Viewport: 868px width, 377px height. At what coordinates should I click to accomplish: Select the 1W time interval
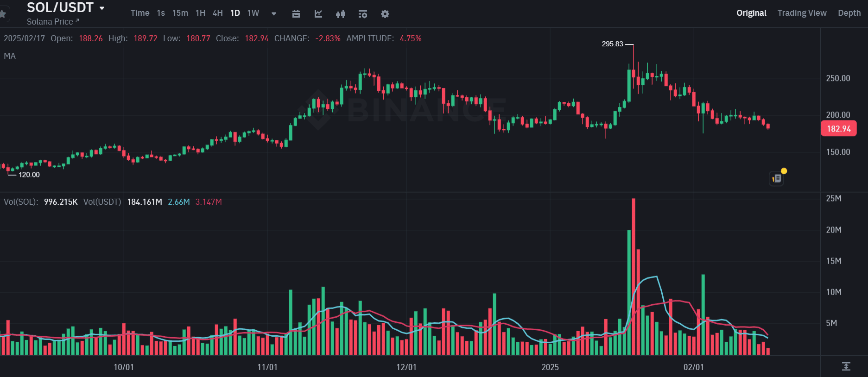253,13
